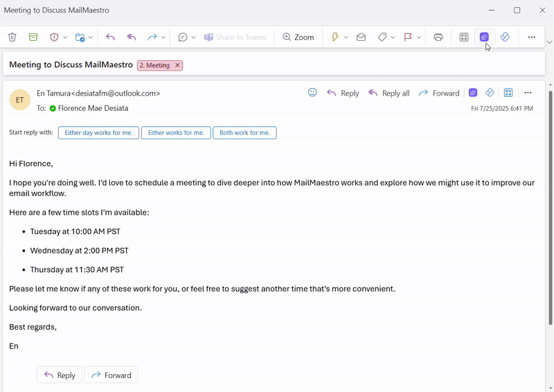Click the Categorize tag icon
This screenshot has height=392, width=554.
382,37
